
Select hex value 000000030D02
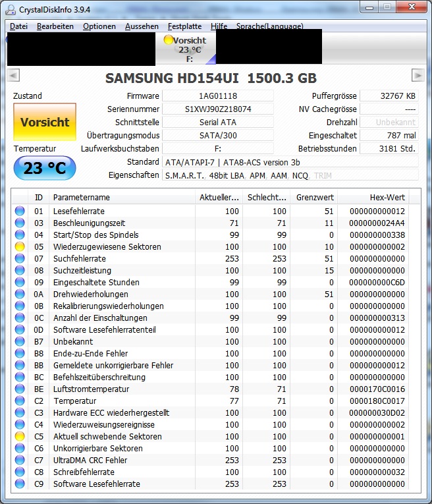(377, 412)
